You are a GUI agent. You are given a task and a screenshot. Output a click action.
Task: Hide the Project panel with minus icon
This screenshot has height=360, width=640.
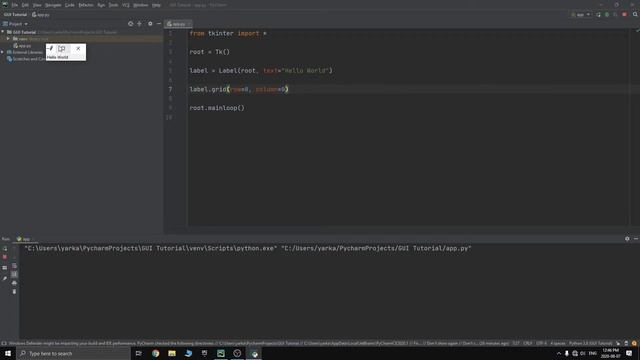click(x=159, y=24)
